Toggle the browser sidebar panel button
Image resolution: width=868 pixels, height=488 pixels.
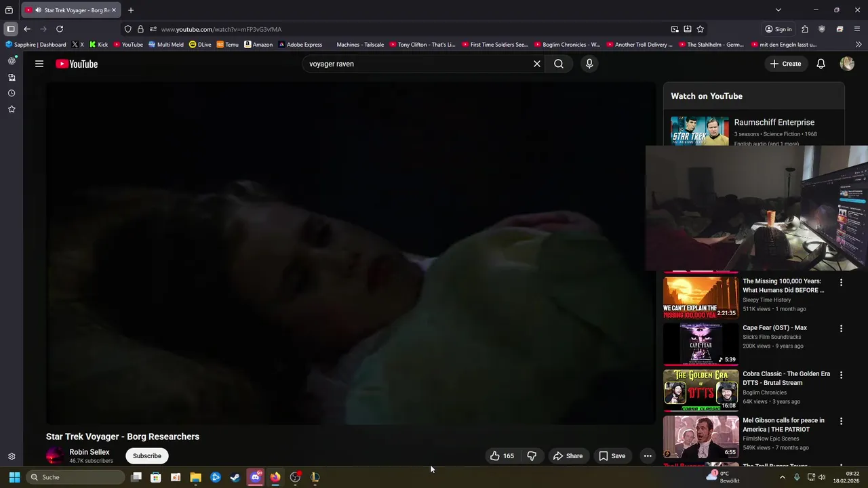[x=11, y=29]
